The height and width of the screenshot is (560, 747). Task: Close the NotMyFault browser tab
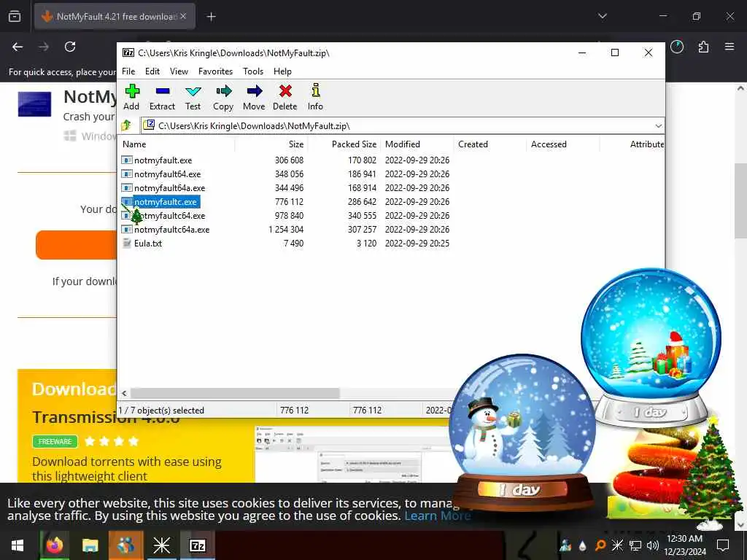183,16
